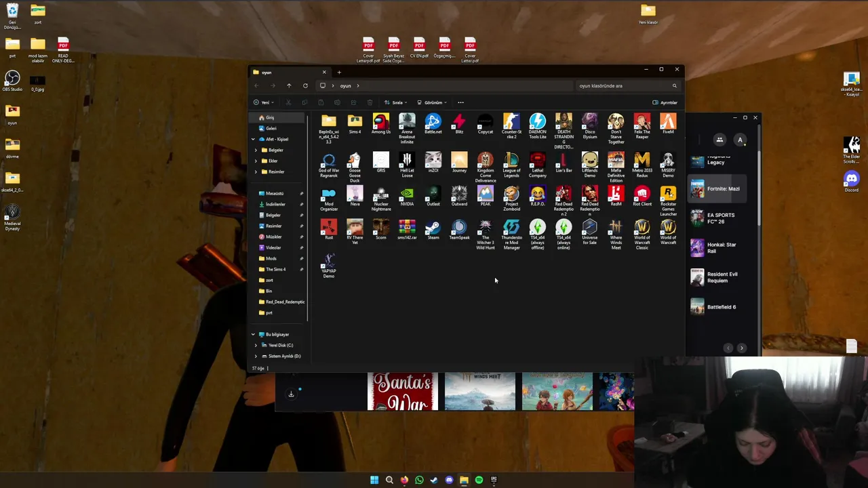
Task: Open God of War Ragnarok shortcut
Action: tap(329, 166)
